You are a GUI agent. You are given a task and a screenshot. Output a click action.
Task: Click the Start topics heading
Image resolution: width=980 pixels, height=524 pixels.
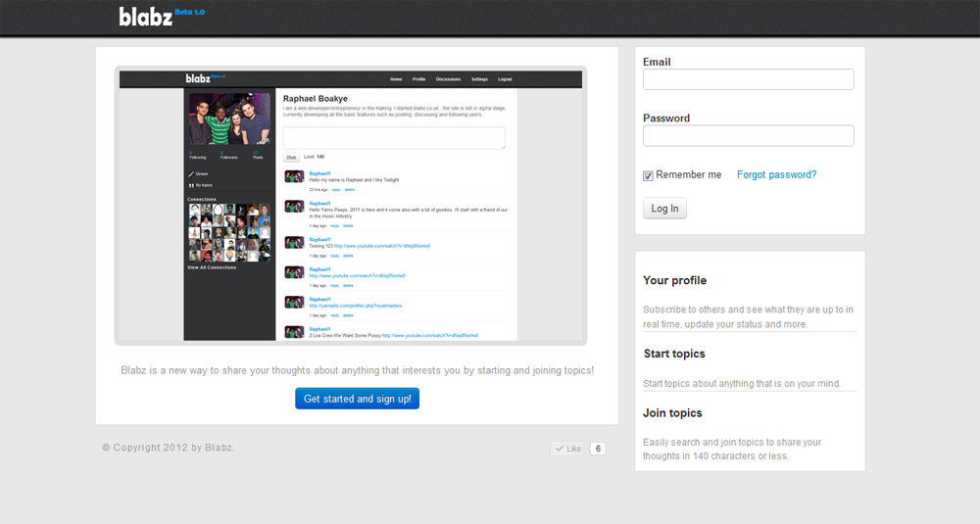674,354
